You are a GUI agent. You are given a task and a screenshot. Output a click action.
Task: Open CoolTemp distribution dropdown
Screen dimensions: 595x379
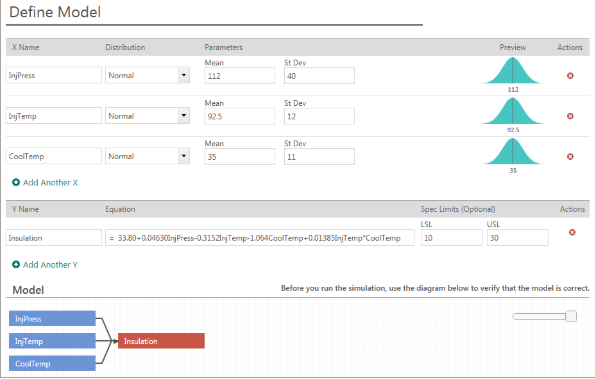point(184,156)
